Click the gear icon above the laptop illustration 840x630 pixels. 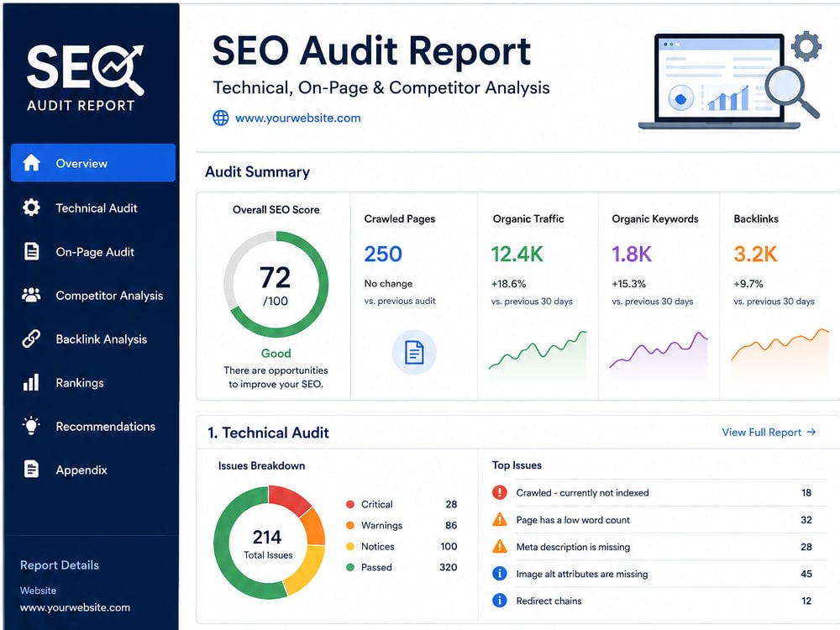click(x=806, y=46)
